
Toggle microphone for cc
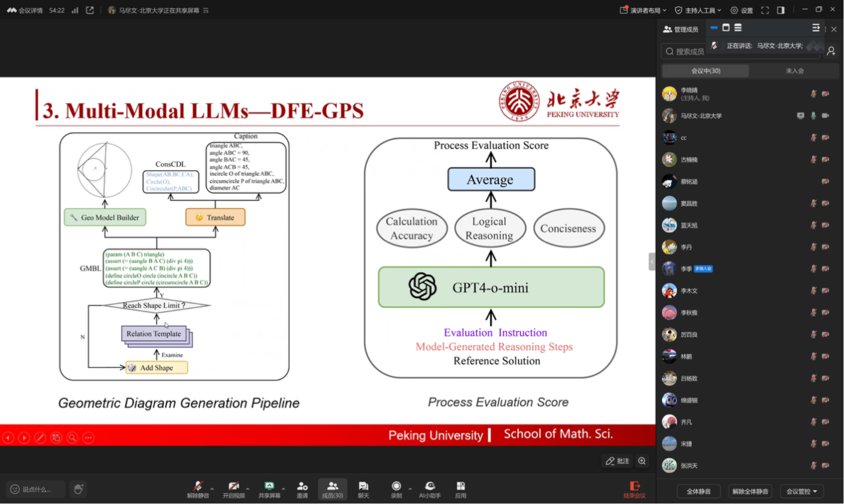click(813, 137)
